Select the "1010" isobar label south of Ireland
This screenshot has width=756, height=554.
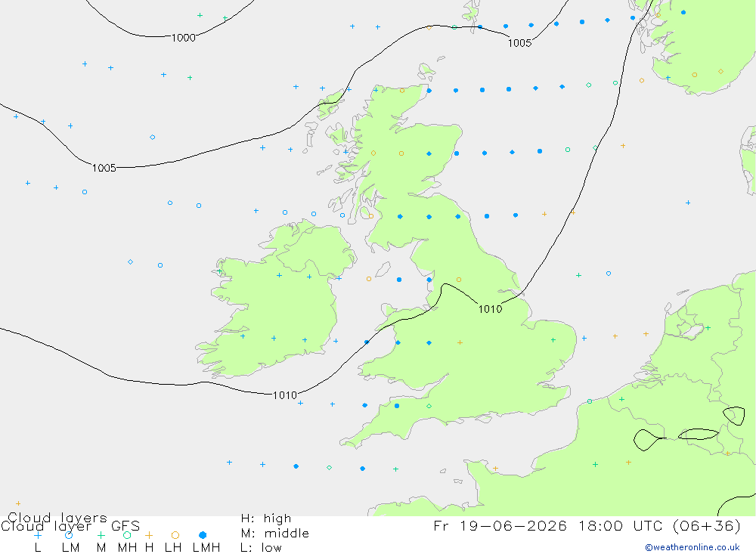284,395
